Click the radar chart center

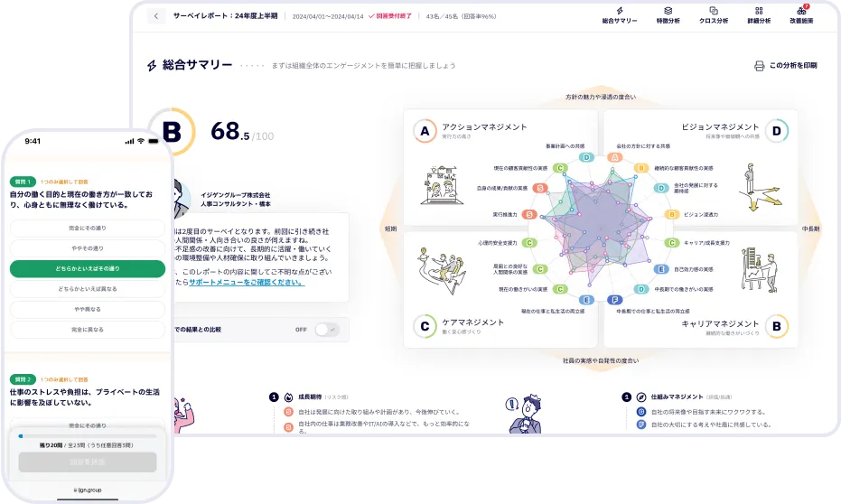tap(600, 229)
